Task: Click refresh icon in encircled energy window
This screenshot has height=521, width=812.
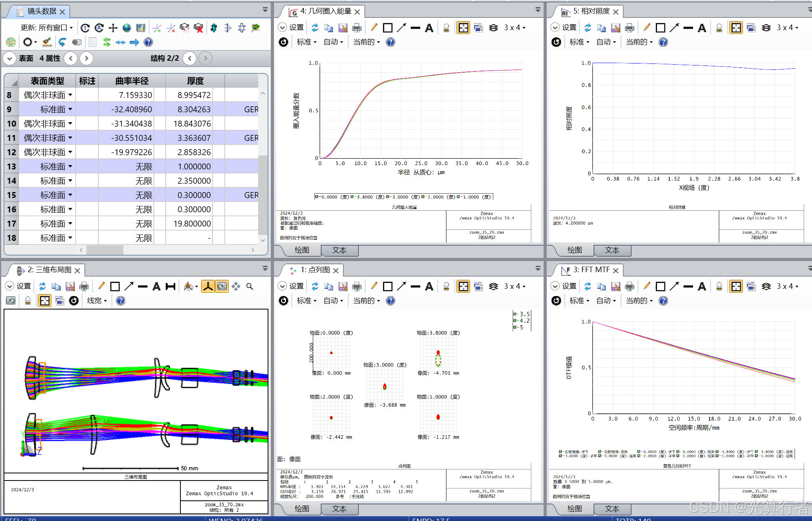Action: point(315,28)
